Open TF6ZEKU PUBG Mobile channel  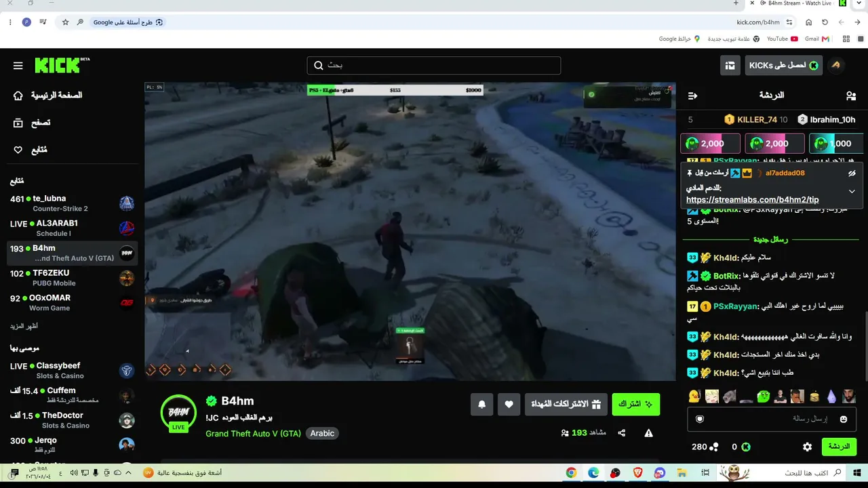[x=72, y=278]
